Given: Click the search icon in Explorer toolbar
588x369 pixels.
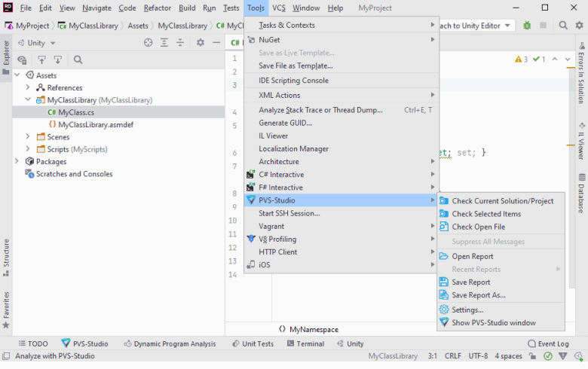Looking at the screenshot, I should 78,59.
